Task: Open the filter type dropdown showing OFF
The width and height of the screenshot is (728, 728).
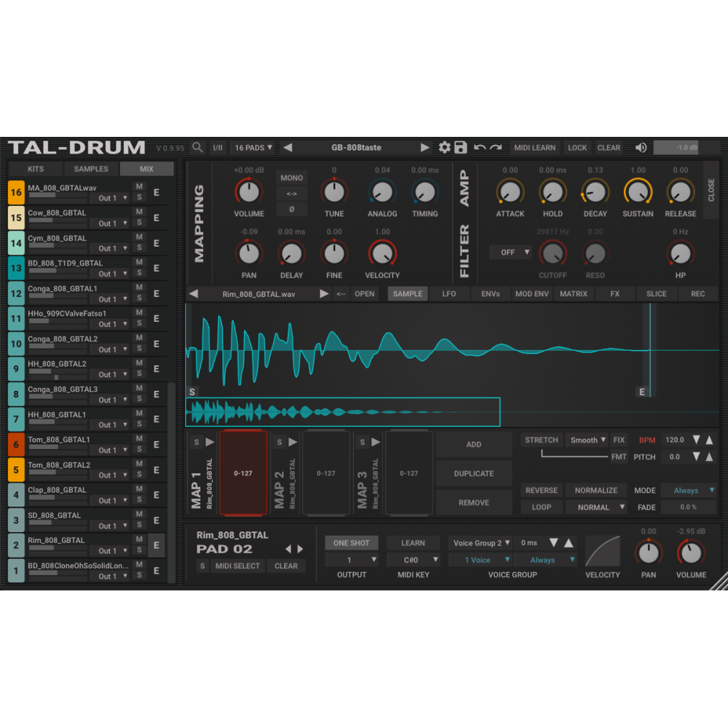Action: pos(510,252)
